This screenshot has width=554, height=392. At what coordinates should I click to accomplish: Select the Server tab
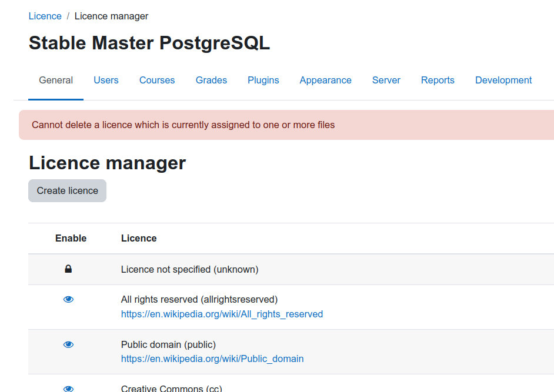(386, 80)
